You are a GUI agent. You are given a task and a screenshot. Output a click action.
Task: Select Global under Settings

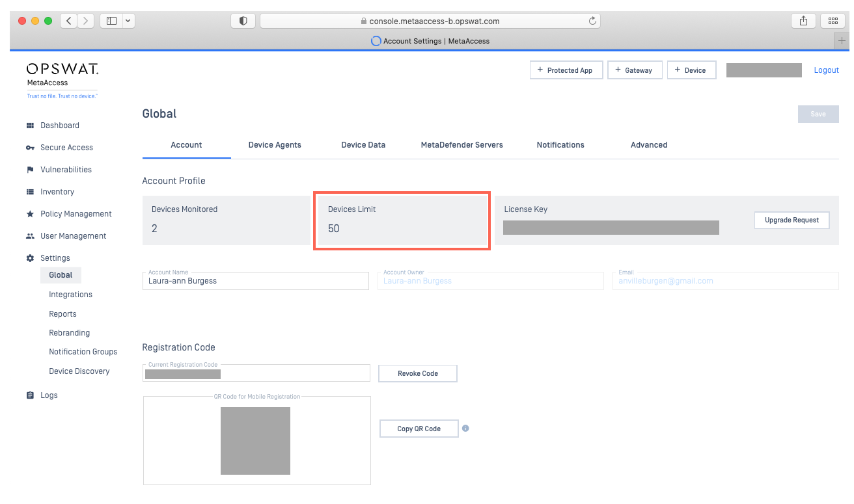(61, 275)
